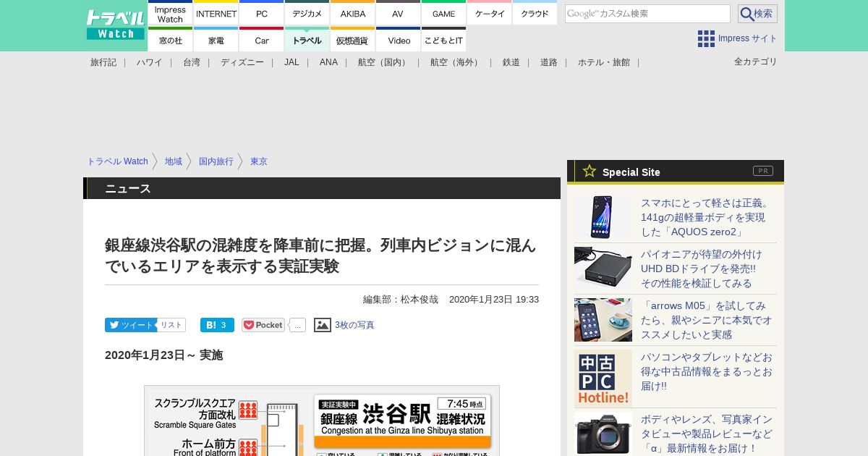Open the 仮想通貨 tab
Viewport: 868px width, 456px height.
(353, 41)
